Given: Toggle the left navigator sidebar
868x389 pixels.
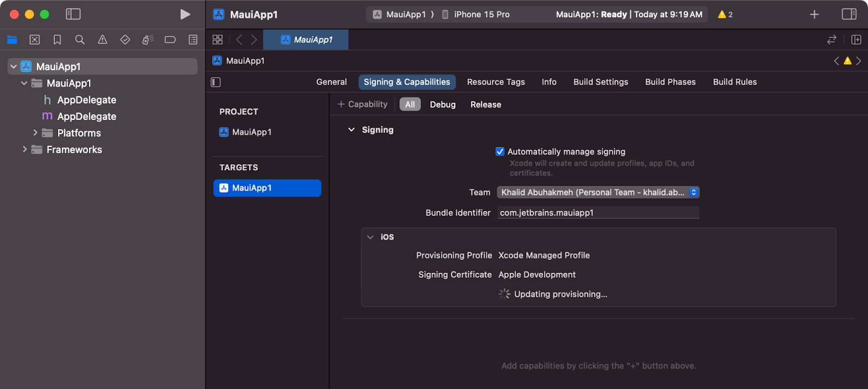Looking at the screenshot, I should [x=73, y=15].
